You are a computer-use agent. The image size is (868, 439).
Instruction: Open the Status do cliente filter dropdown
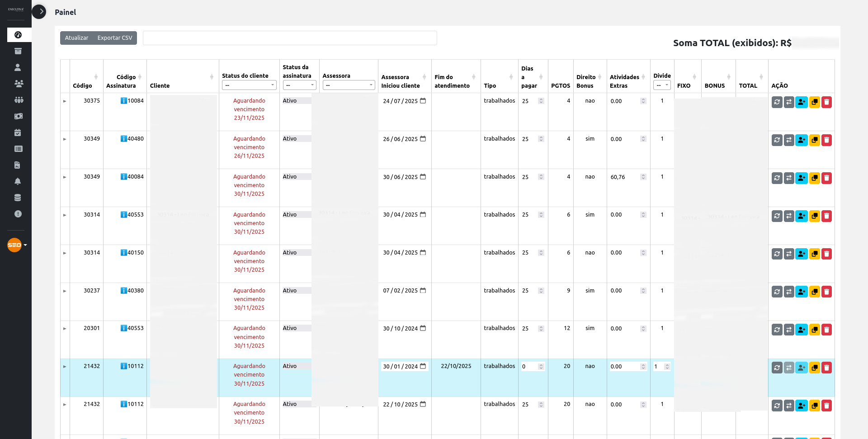[249, 85]
